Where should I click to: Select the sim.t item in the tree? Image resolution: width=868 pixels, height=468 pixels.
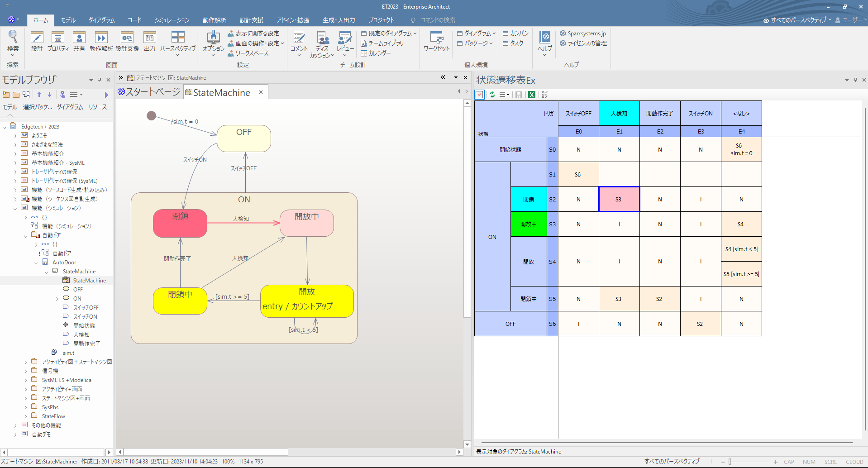click(68, 353)
